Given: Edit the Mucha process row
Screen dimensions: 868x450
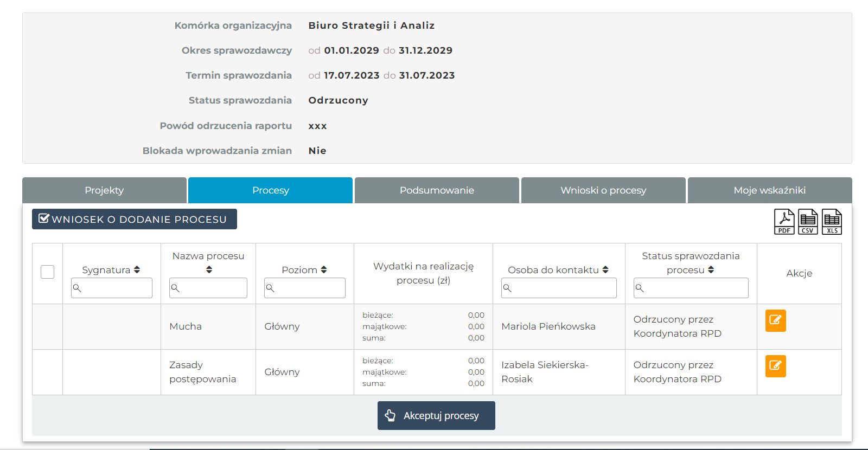Looking at the screenshot, I should (x=775, y=320).
